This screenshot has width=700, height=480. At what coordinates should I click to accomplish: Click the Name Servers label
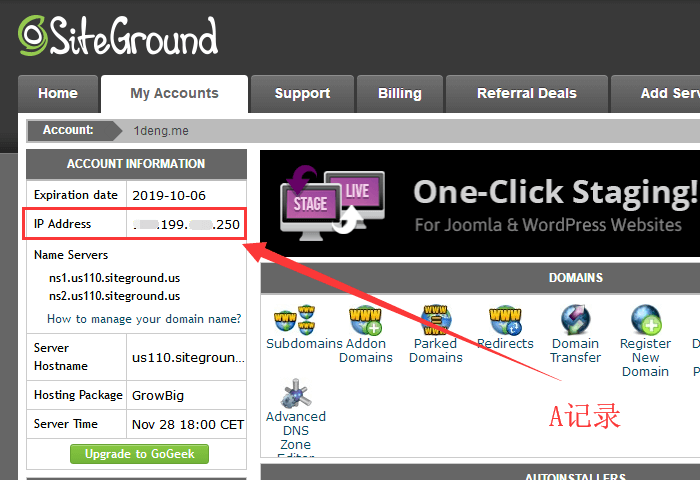click(x=71, y=255)
